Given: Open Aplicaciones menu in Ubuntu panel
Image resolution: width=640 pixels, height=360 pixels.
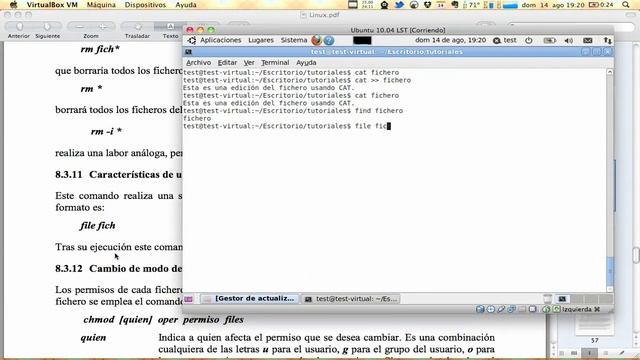Looking at the screenshot, I should [x=220, y=40].
